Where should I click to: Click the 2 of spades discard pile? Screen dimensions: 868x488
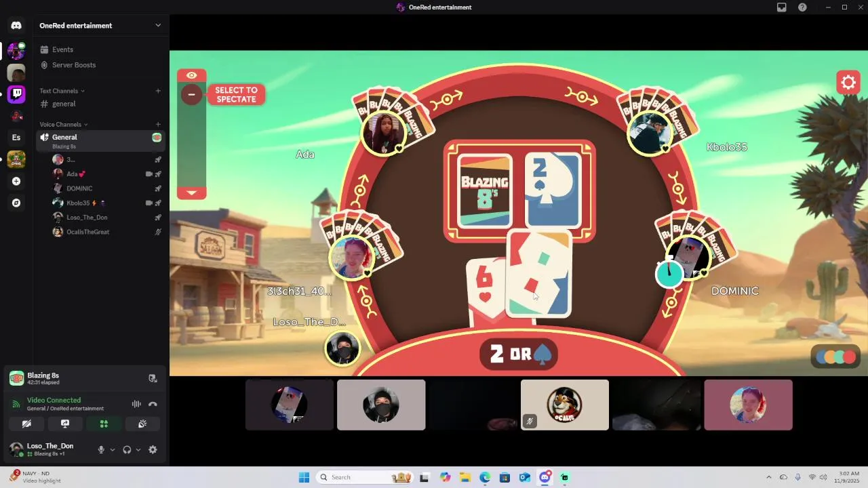click(x=553, y=190)
